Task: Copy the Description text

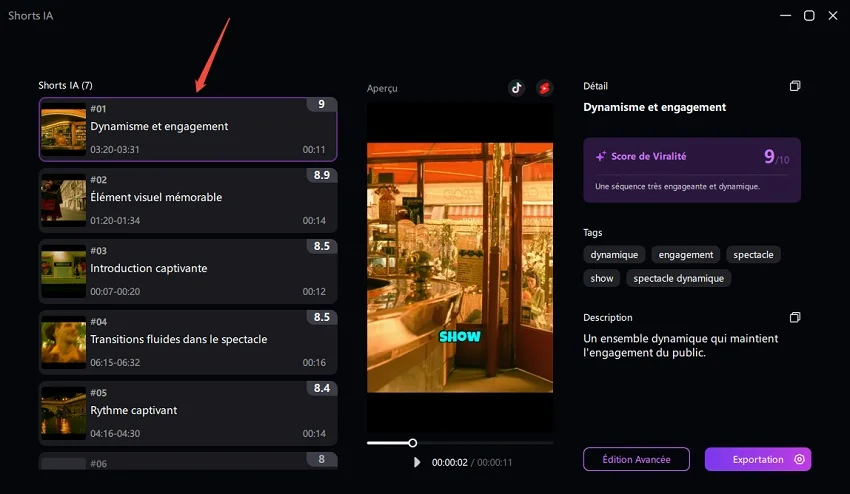Action: 795,317
